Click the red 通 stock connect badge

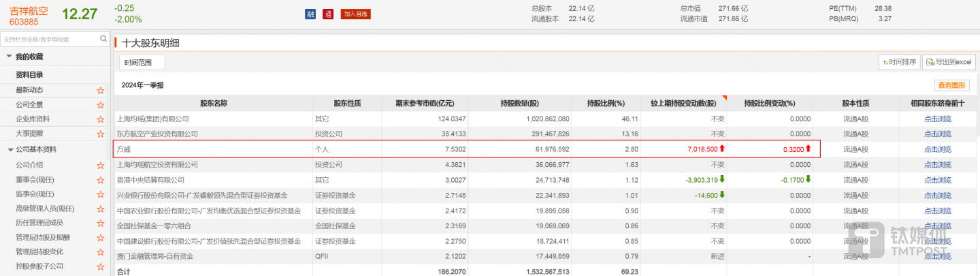click(x=327, y=14)
